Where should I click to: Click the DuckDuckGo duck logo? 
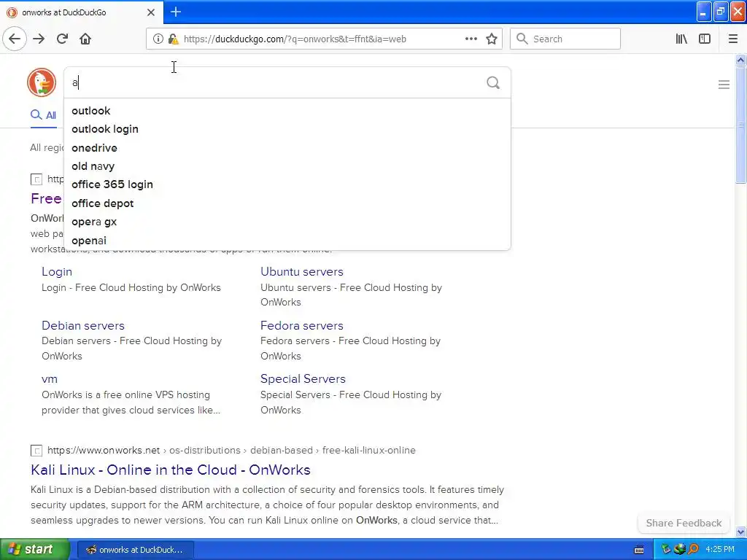pyautogui.click(x=42, y=82)
